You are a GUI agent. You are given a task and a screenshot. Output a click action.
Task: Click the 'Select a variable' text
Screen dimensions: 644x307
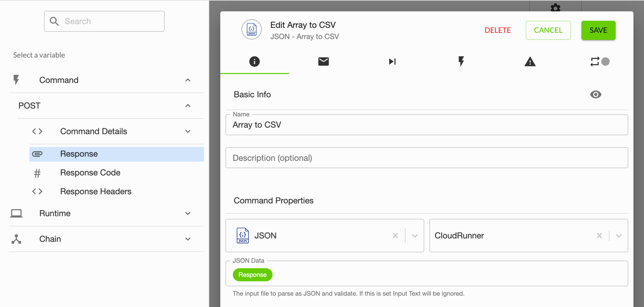click(39, 55)
